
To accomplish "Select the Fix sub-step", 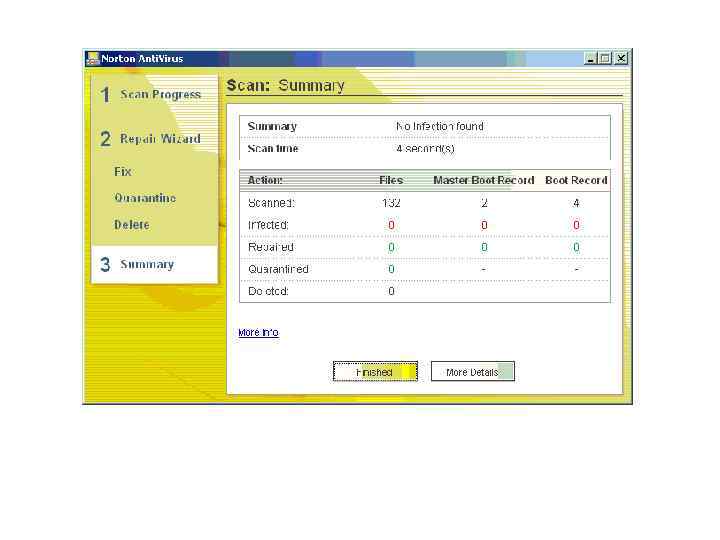I will [x=123, y=172].
